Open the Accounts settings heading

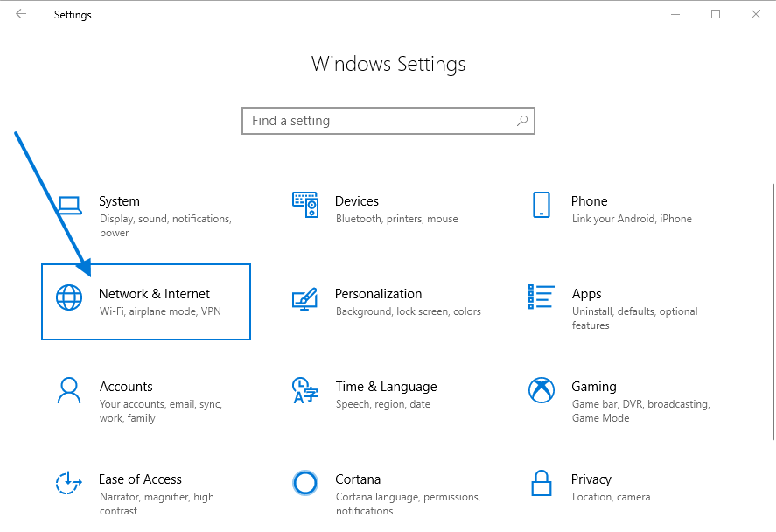click(126, 387)
